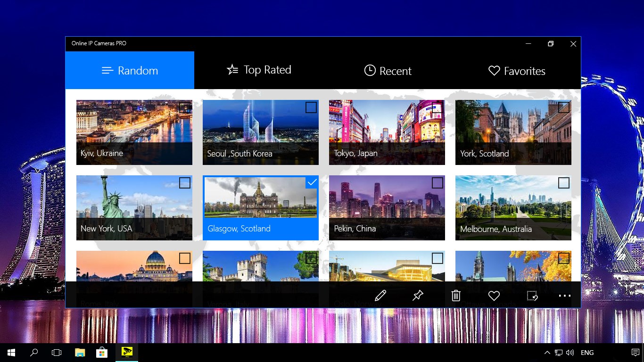This screenshot has height=362, width=644.
Task: Open the Tokyo, Japan camera thumbnail
Action: point(387,127)
